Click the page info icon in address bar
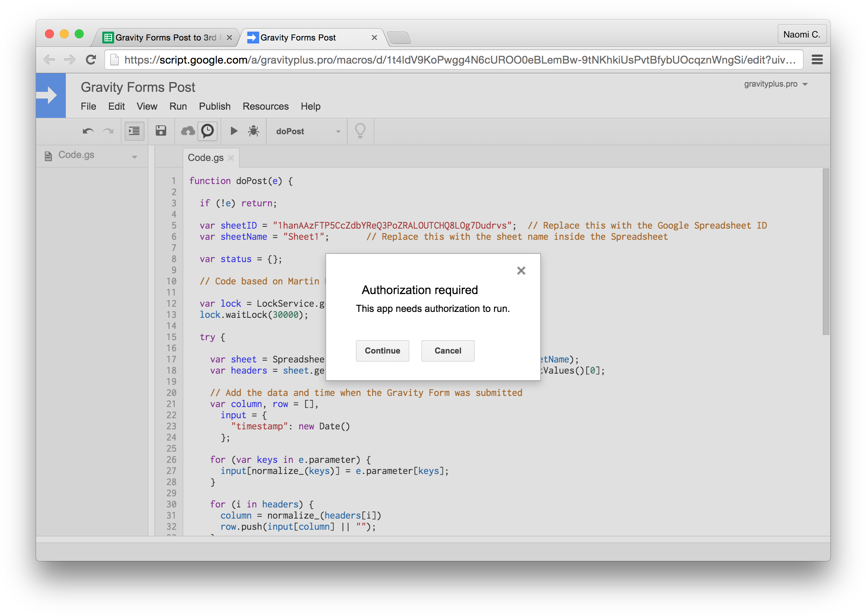This screenshot has height=616, width=866. click(x=115, y=59)
